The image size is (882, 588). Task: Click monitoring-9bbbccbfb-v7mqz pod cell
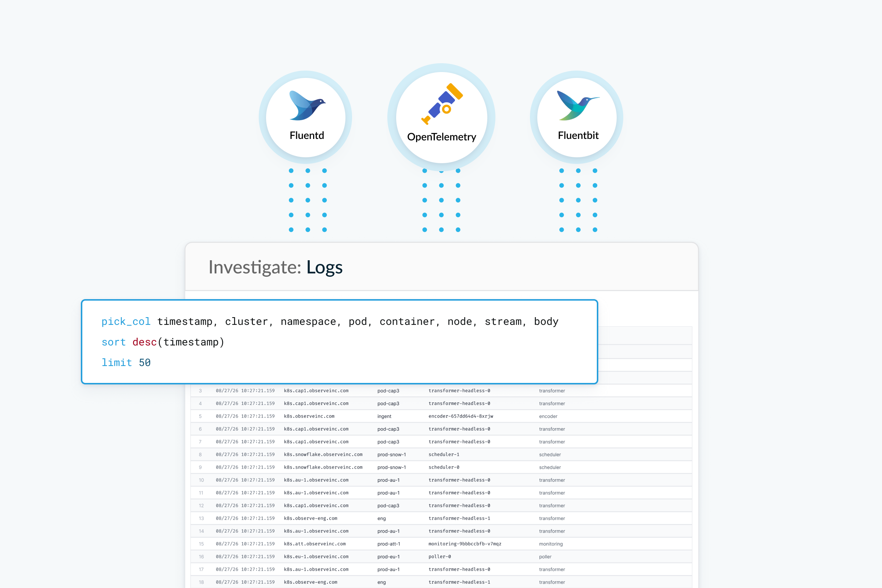point(465,544)
